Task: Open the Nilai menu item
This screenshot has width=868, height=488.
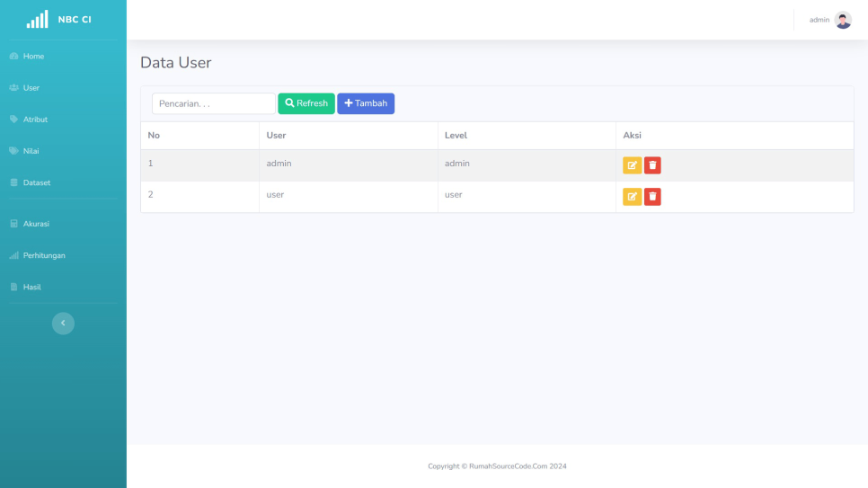Action: click(31, 151)
